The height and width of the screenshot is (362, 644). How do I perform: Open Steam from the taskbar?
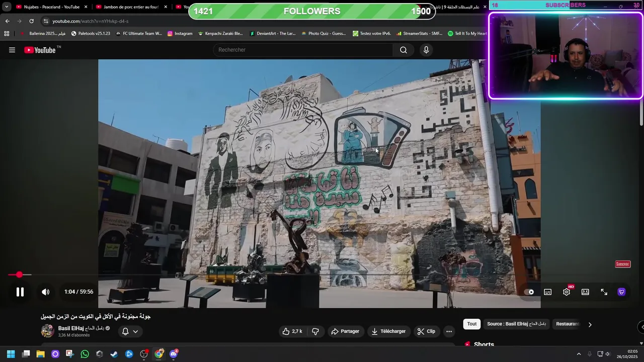(x=114, y=354)
